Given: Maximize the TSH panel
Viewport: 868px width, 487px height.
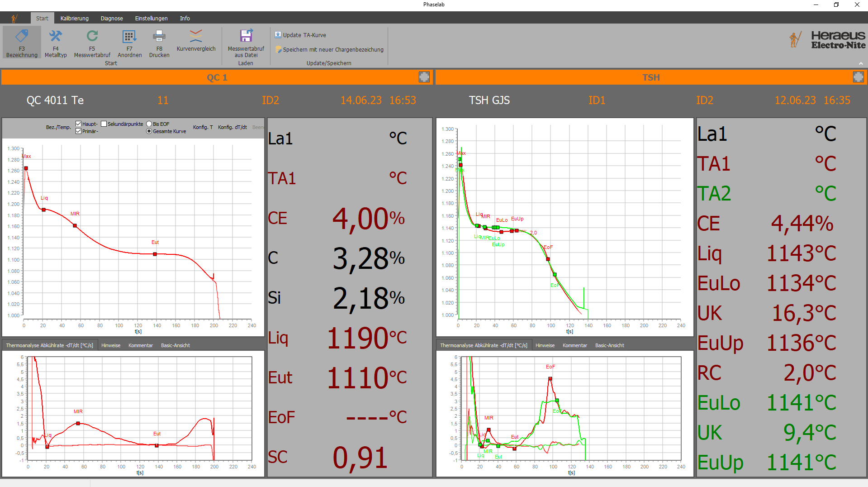Looking at the screenshot, I should (x=858, y=77).
